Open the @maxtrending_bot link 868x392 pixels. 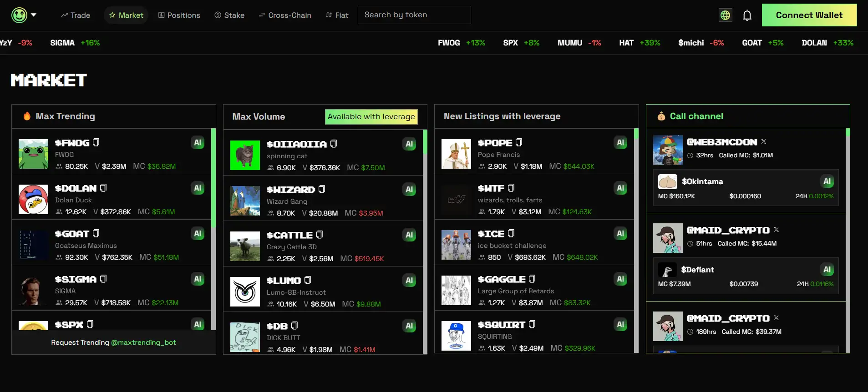coord(143,342)
